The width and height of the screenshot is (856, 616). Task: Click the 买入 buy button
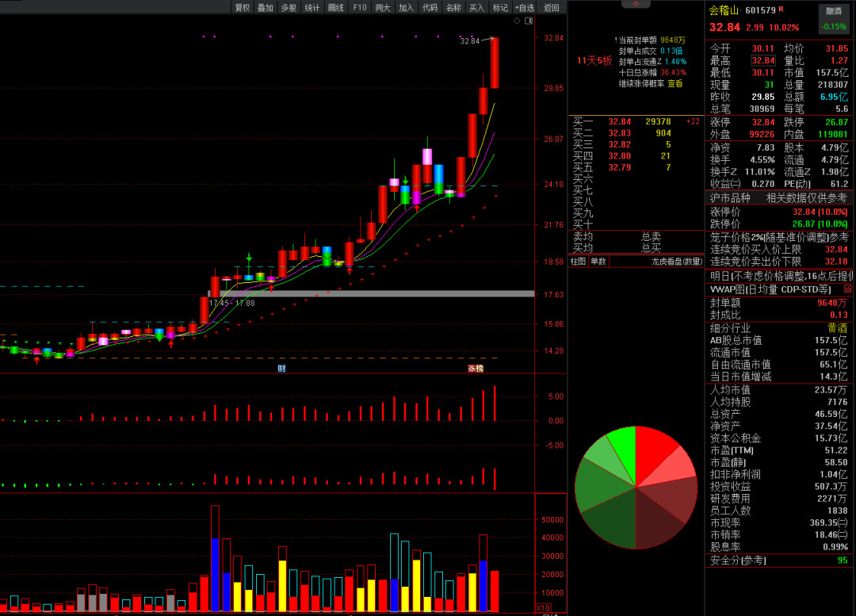(x=476, y=7)
